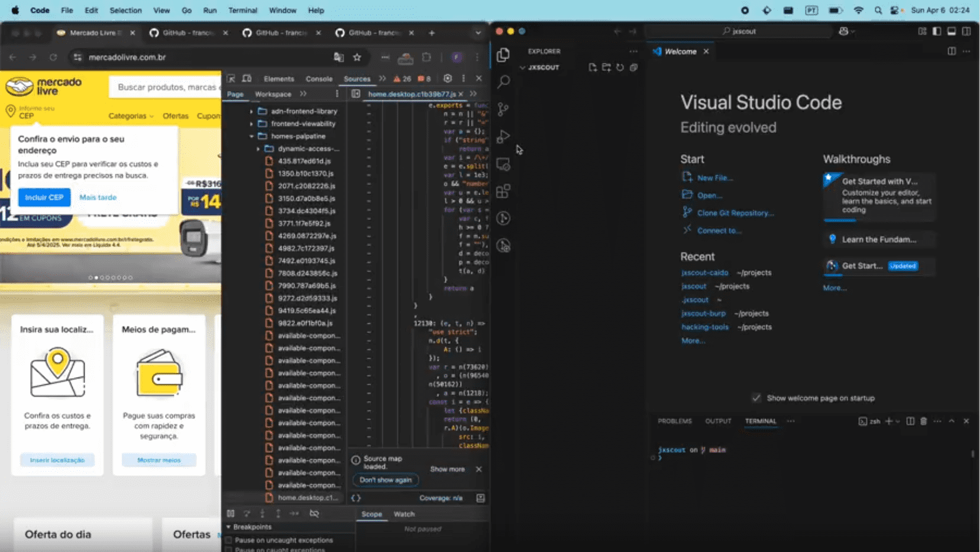Toggle the VS Code secondary sidebar layout icon

(x=966, y=31)
